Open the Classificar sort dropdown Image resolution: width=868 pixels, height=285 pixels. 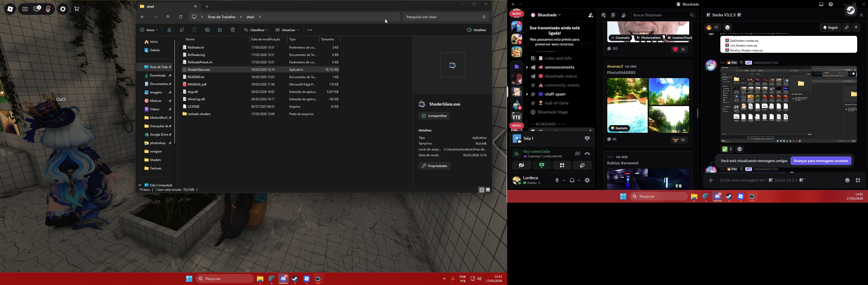coord(256,30)
